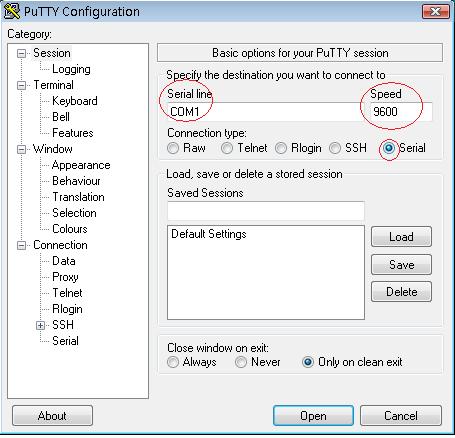Click the Open button
The width and height of the screenshot is (455, 438).
(313, 416)
